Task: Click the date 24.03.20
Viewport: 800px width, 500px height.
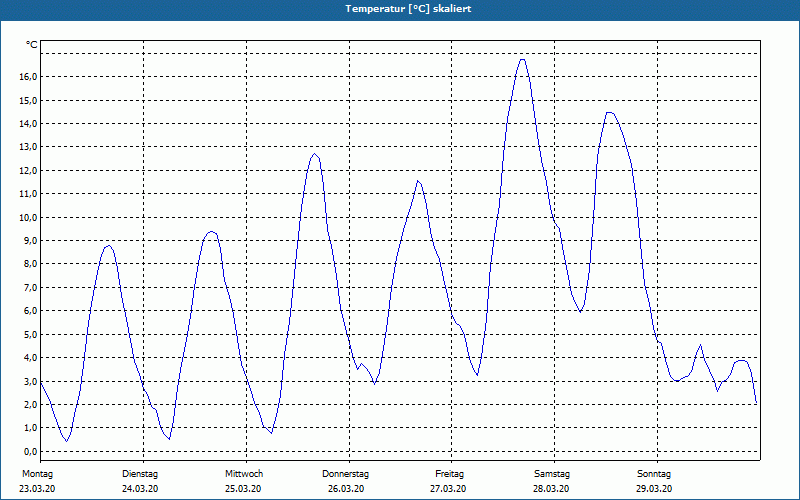Action: click(x=140, y=489)
